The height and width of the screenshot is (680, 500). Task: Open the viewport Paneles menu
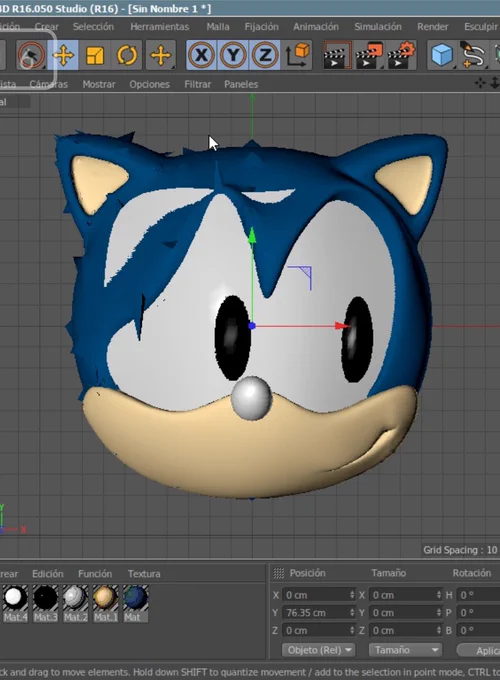tap(241, 84)
